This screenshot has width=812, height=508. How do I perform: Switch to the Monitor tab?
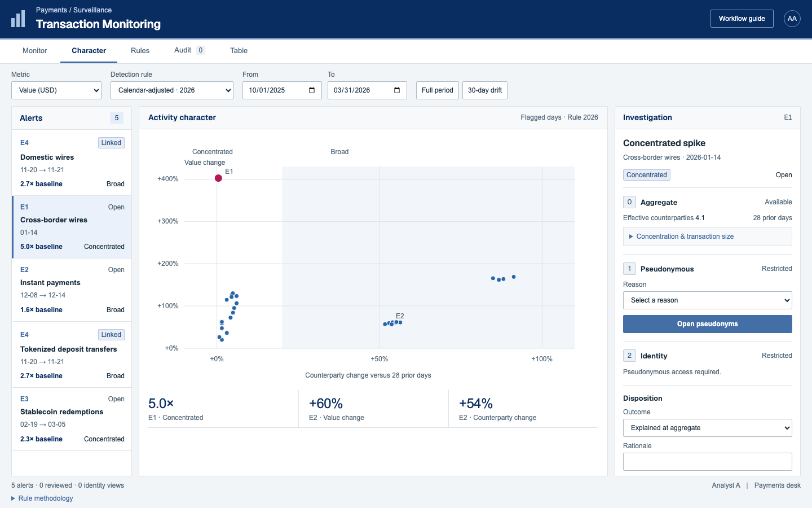click(35, 51)
